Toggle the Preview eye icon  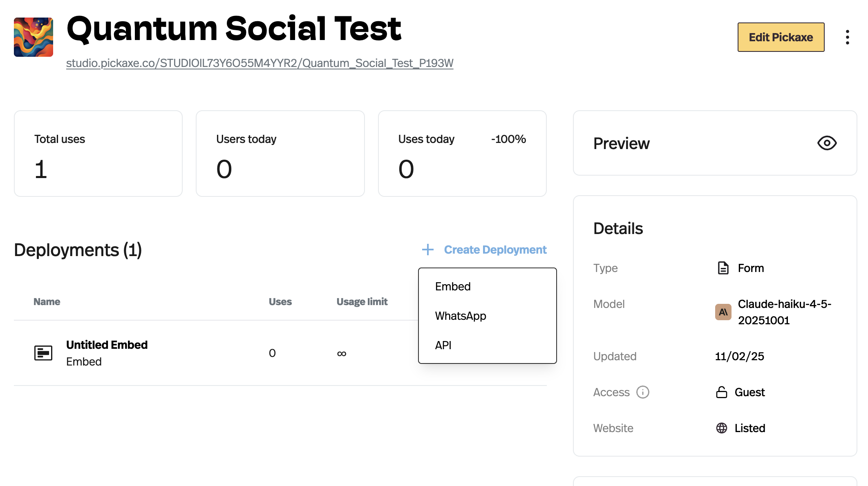(x=827, y=143)
